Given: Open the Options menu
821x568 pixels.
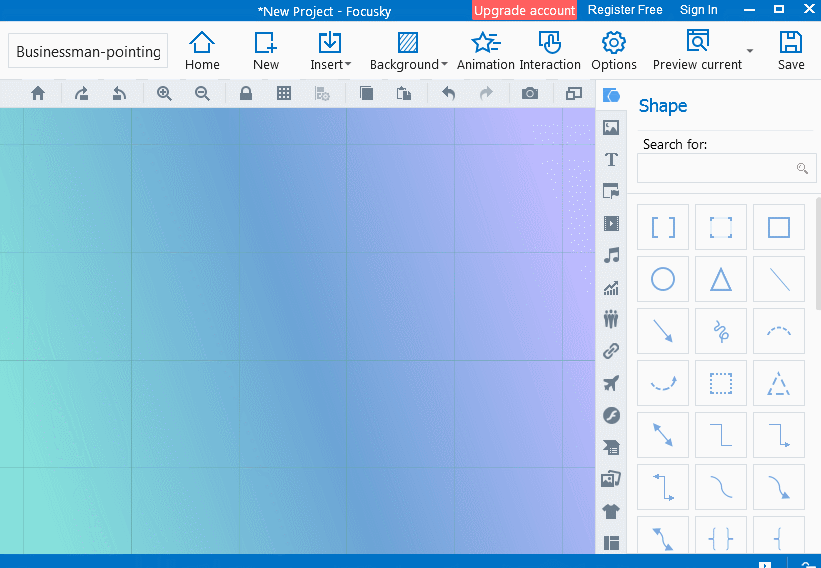Looking at the screenshot, I should (614, 51).
